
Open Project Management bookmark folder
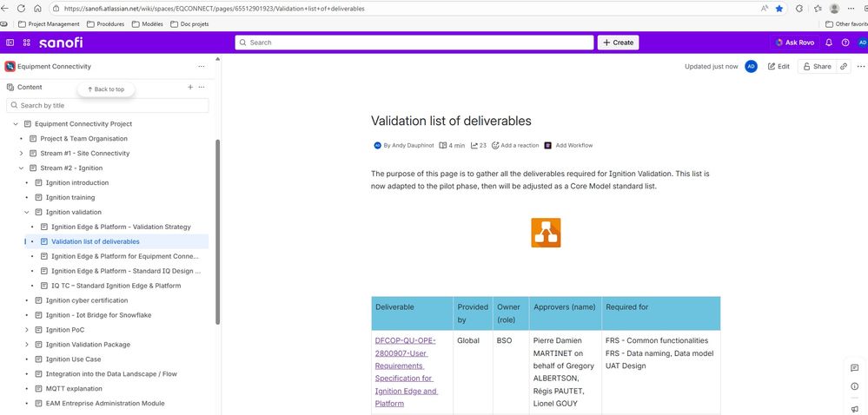[x=49, y=24]
